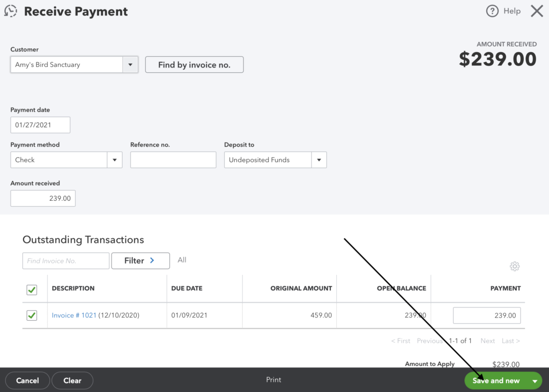Image resolution: width=549 pixels, height=392 pixels.
Task: Click inside the Find Invoice No. field
Action: [65, 261]
